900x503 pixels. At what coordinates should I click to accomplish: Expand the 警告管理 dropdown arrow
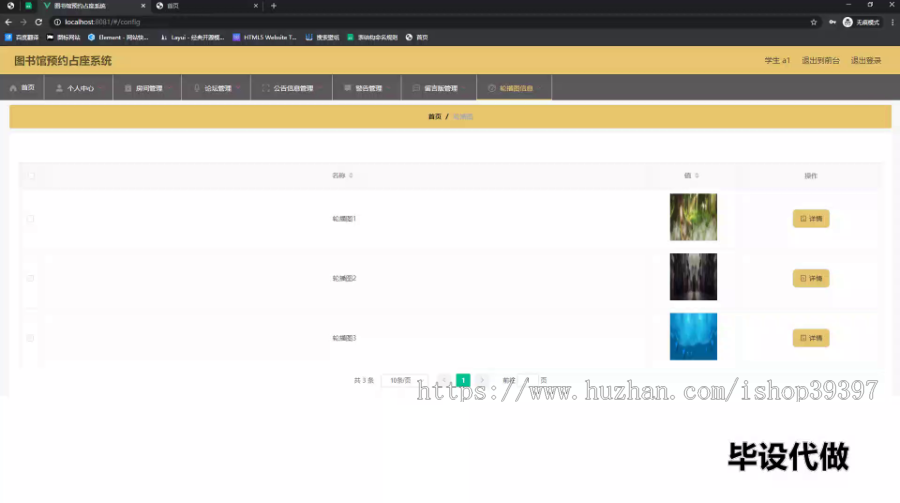tap(389, 88)
